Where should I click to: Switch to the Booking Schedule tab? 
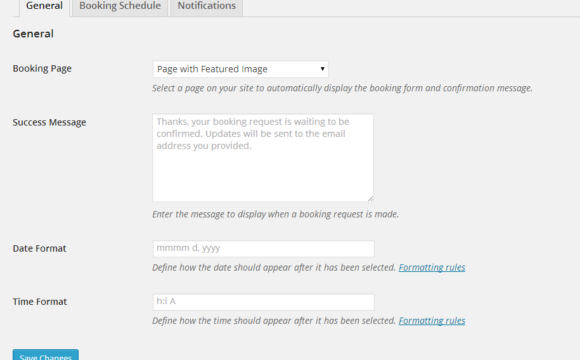120,7
